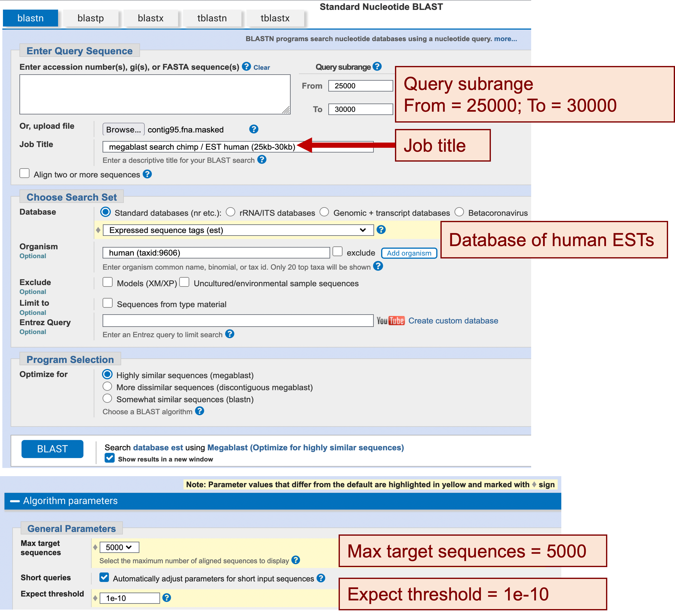Screen dimensions: 675x616
Task: Switch to blastp tab
Action: (x=90, y=18)
